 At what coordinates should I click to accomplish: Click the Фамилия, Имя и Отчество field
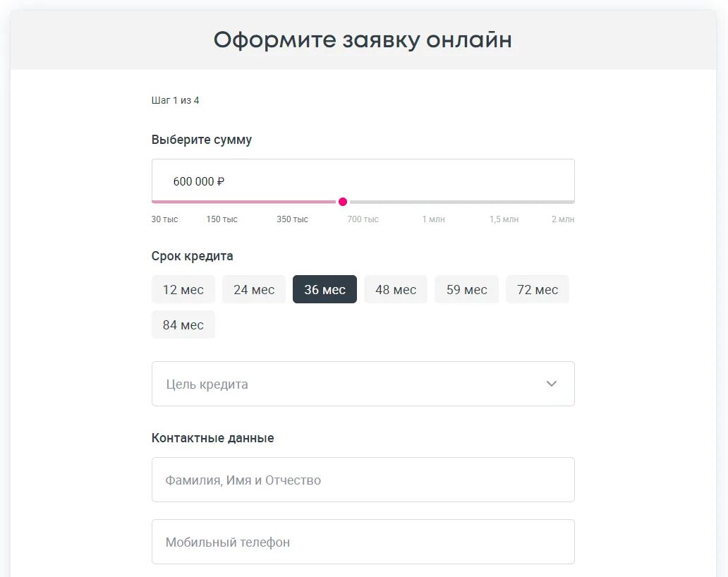coord(363,480)
